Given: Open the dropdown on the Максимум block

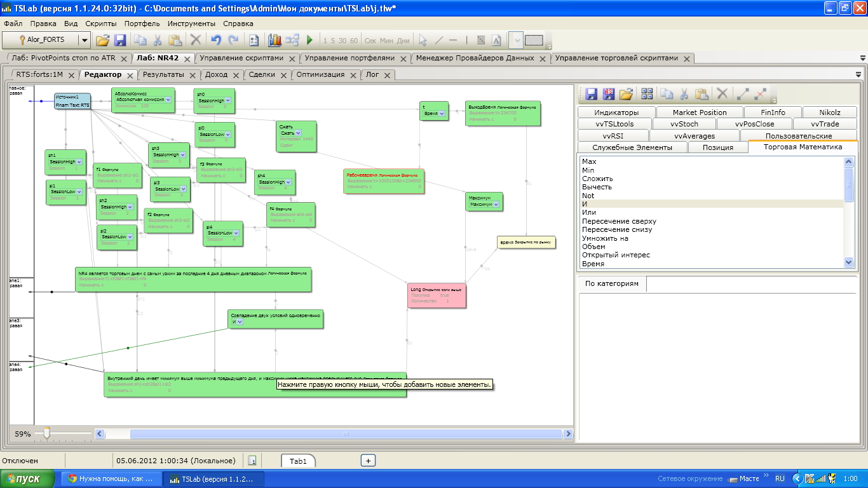Looking at the screenshot, I should (x=496, y=205).
